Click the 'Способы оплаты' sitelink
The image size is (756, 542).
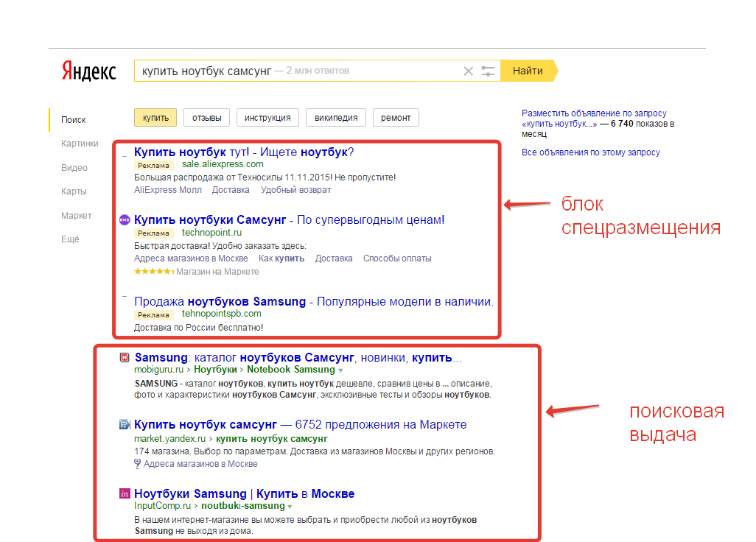pos(397,258)
